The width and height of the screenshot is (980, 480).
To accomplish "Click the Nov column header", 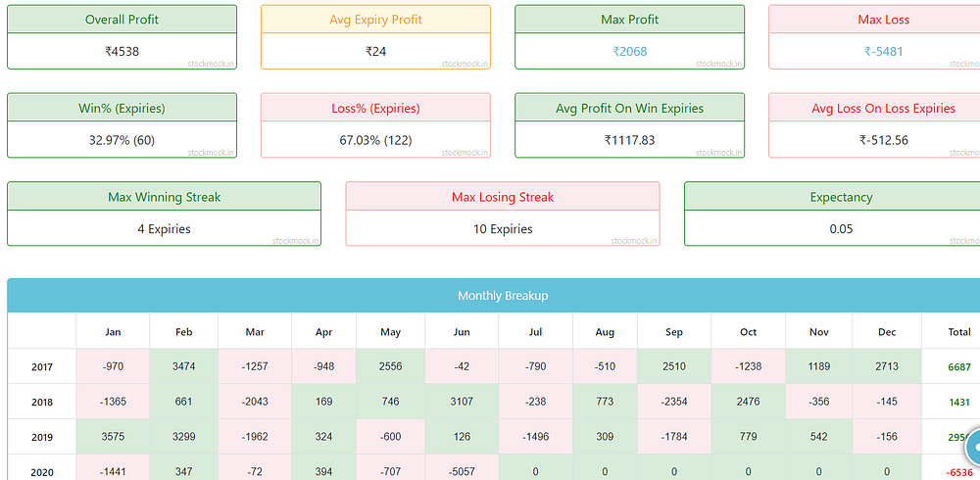I will [818, 332].
